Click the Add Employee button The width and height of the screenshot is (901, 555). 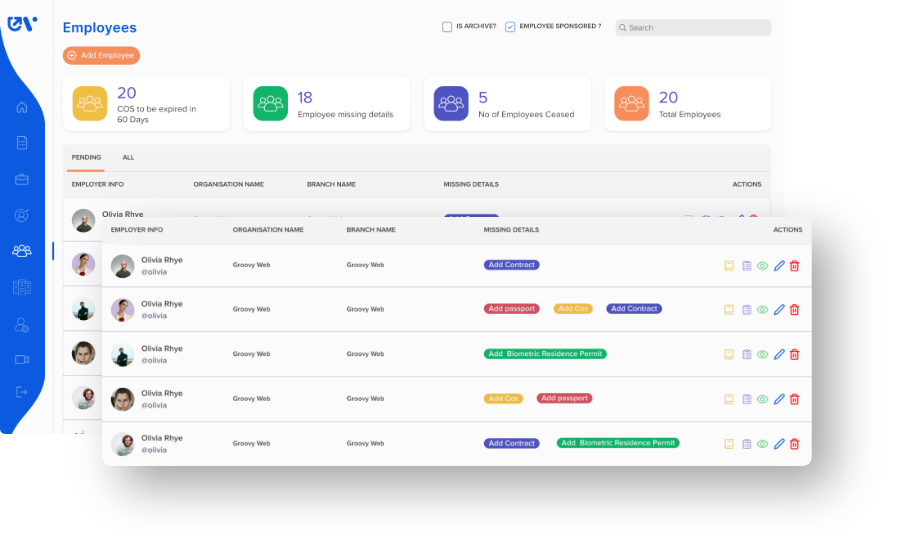click(x=101, y=56)
